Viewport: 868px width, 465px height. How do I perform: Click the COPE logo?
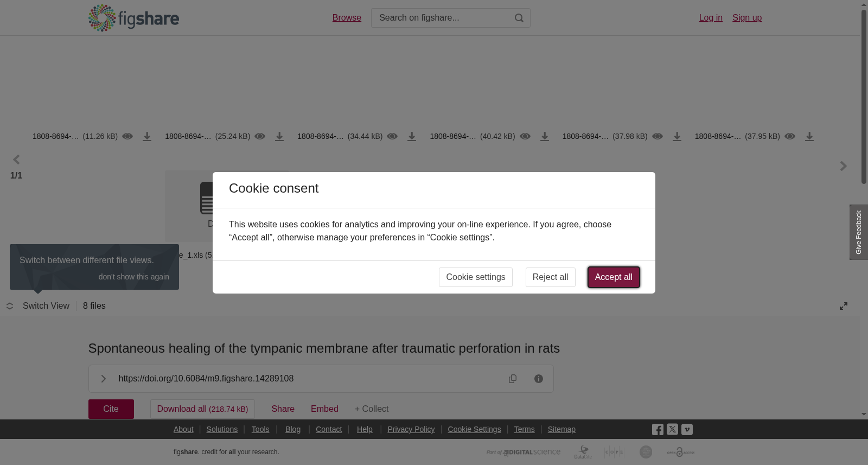[615, 452]
